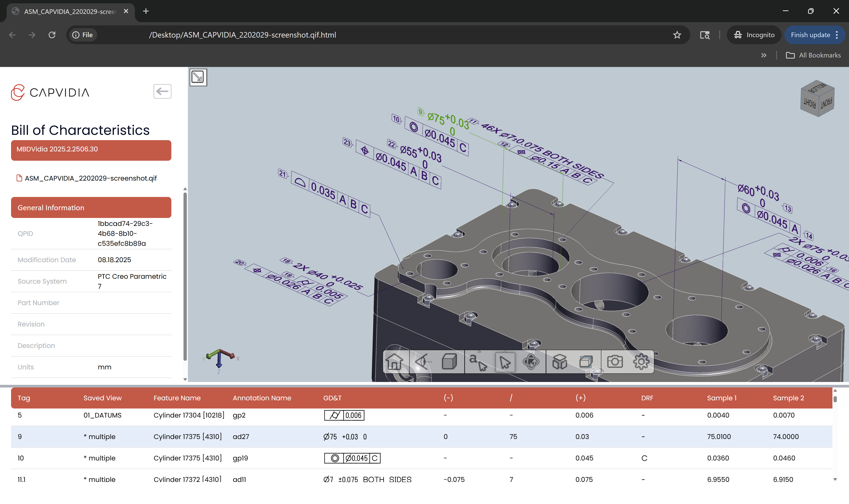Viewport: 849px width, 504px height.
Task: Open viewer settings gear icon
Action: coord(641,362)
